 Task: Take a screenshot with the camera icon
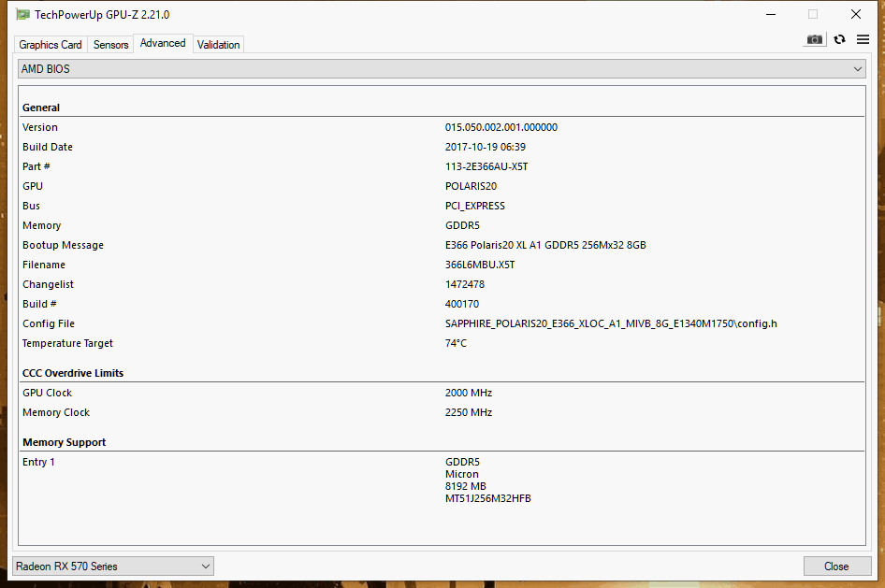814,39
